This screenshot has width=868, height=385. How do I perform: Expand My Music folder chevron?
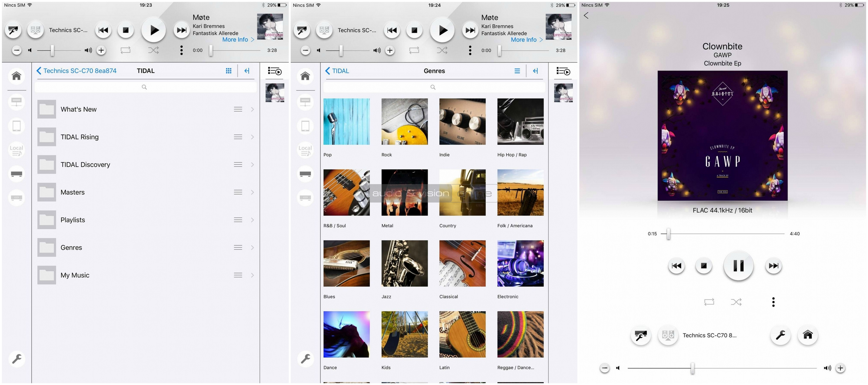point(252,275)
